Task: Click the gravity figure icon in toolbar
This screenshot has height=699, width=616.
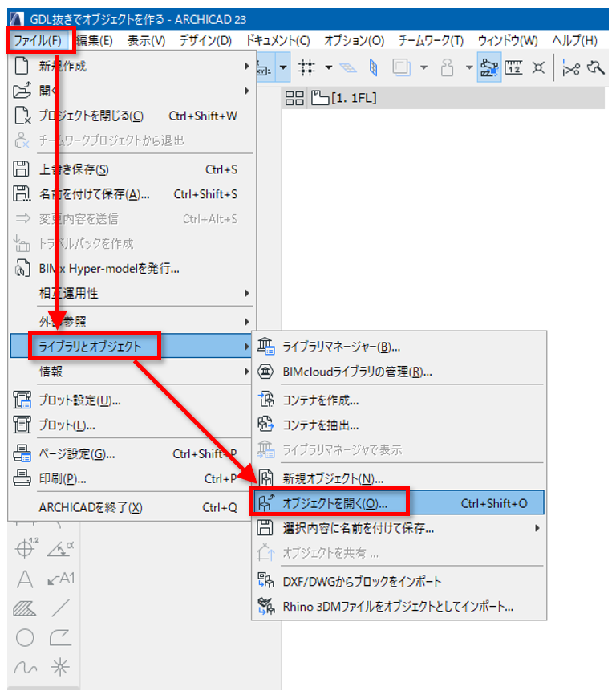Action: coord(448,67)
